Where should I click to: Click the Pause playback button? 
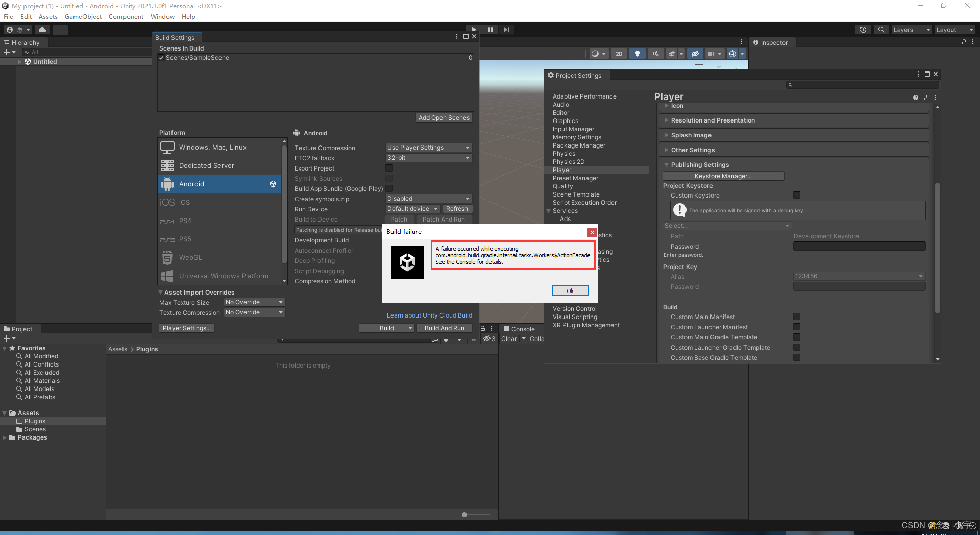click(x=490, y=30)
